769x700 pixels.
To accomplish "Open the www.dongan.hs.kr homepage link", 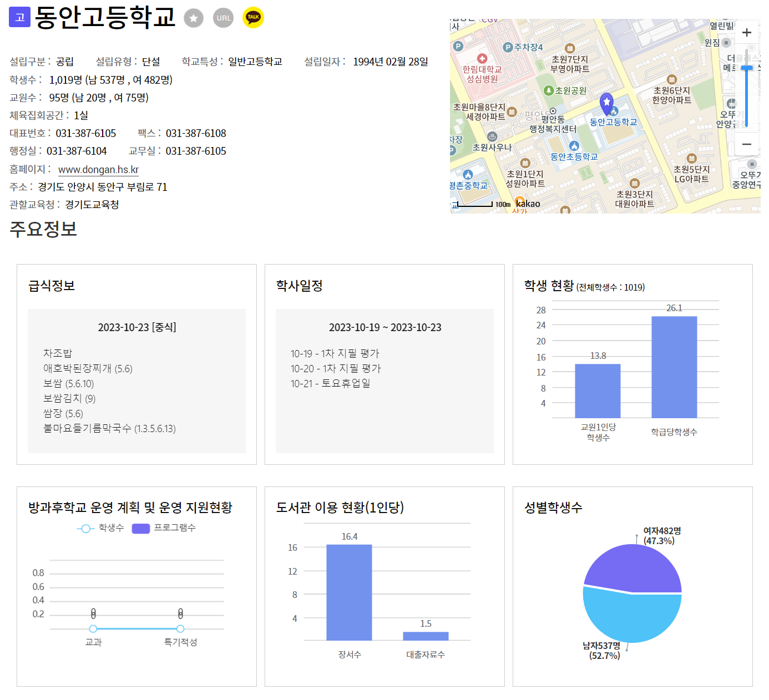I will (98, 170).
